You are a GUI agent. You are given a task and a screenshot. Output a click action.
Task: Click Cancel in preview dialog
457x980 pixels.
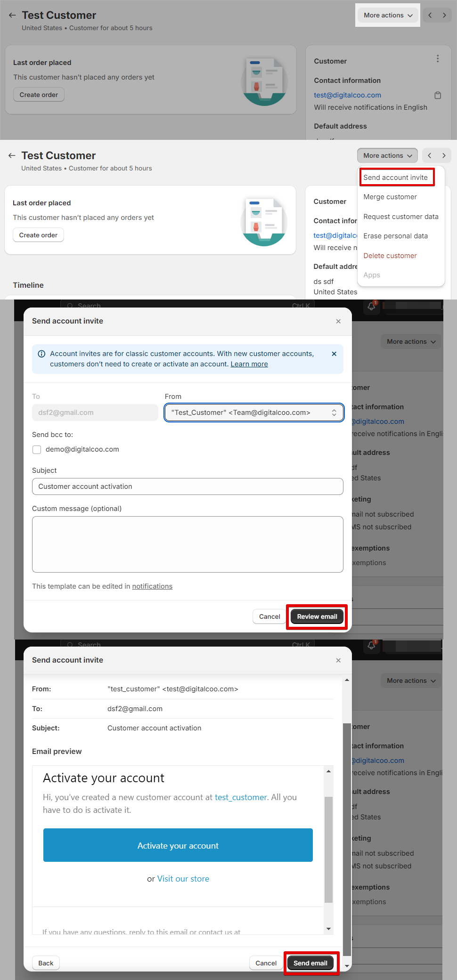(x=266, y=963)
